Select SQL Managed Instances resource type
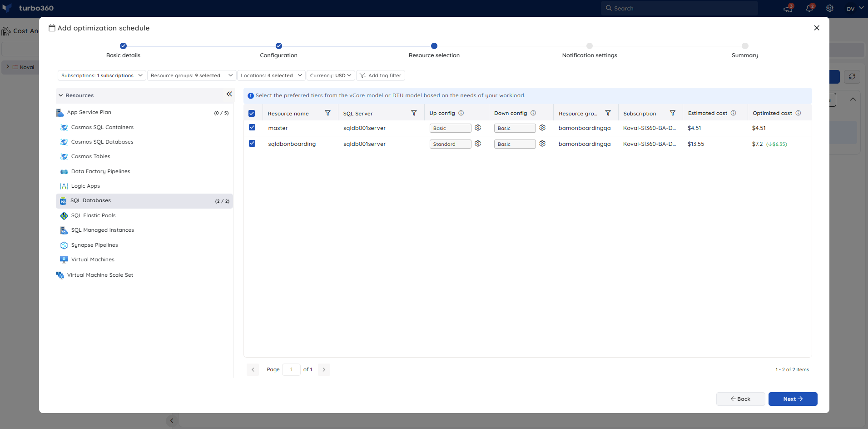The image size is (868, 429). tap(144, 230)
